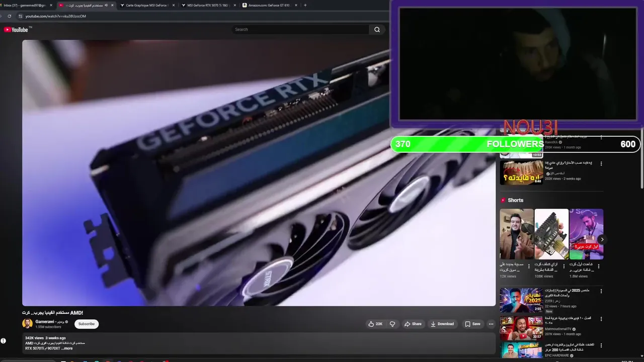Open options for the 12K views Short

[529, 266]
